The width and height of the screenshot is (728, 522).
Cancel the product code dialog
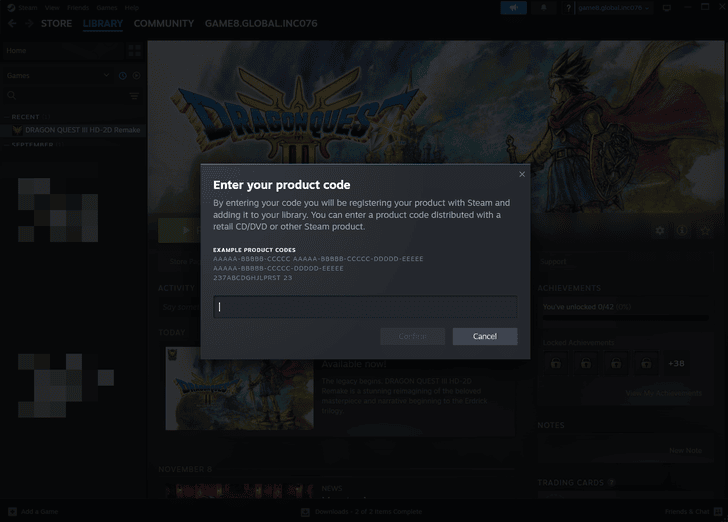[485, 336]
